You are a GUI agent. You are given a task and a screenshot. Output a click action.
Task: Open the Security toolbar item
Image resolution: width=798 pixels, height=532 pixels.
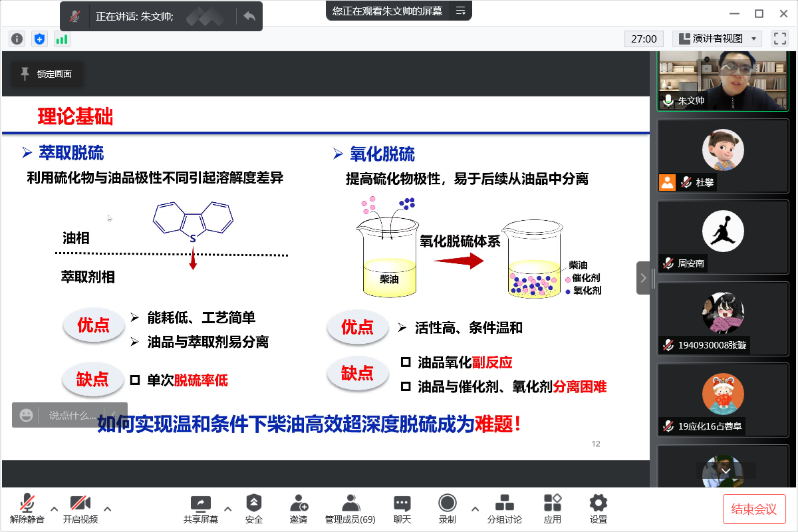pyautogui.click(x=254, y=509)
